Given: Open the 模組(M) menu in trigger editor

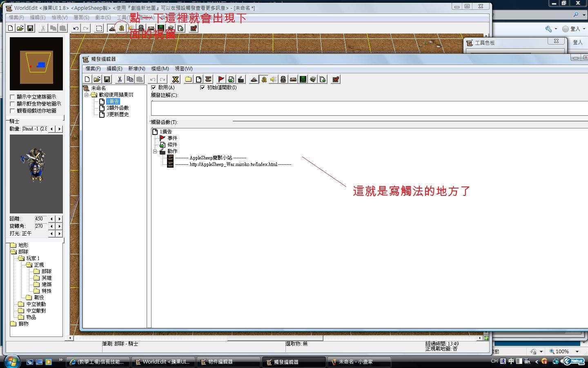Looking at the screenshot, I should pyautogui.click(x=160, y=69).
